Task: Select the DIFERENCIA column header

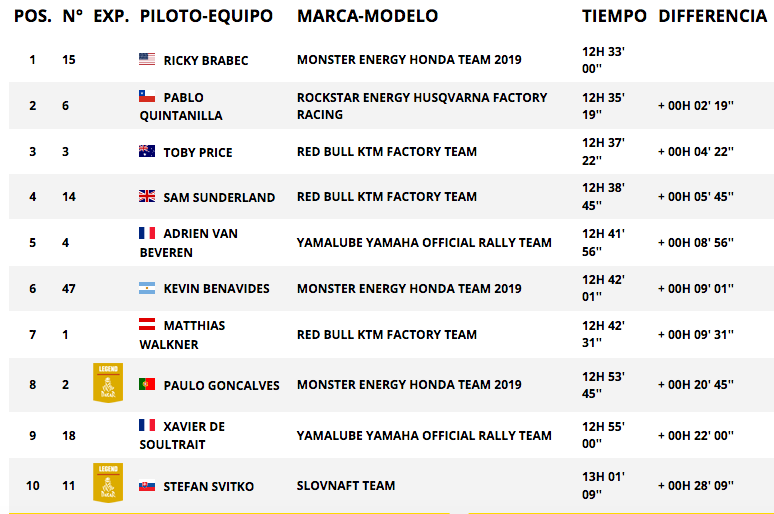Action: (712, 16)
